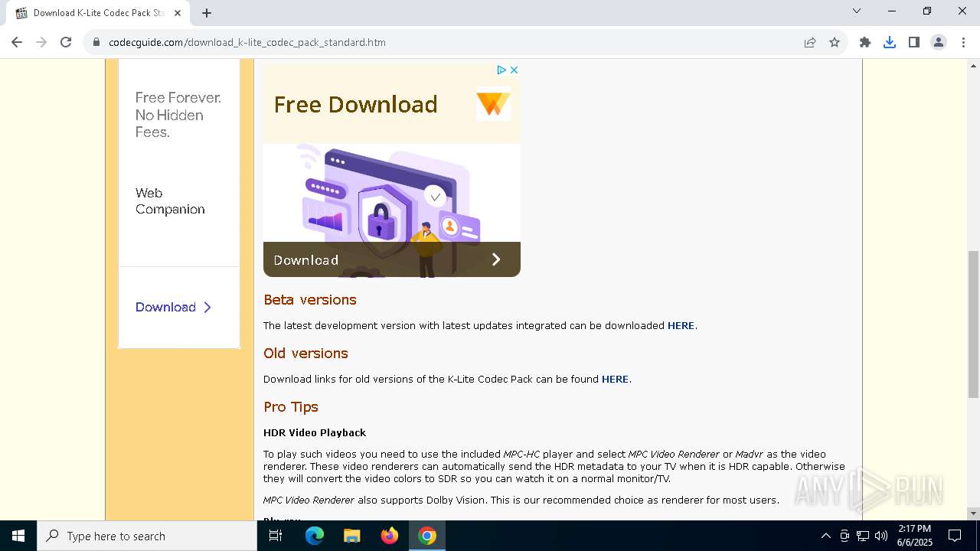Launch Firefox from taskbar

[x=390, y=536]
